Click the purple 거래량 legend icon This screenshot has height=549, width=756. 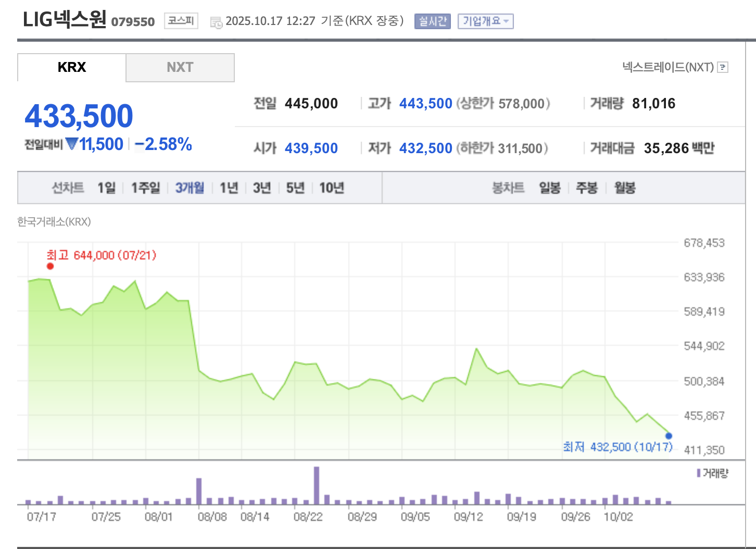coord(699,473)
